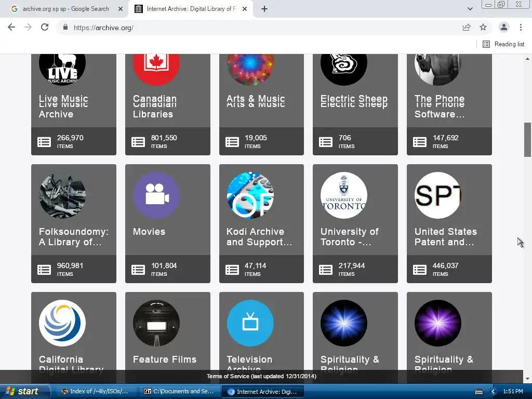Viewport: 532px width, 399px height.
Task: Open the California Digital Library logo
Action: (x=62, y=323)
